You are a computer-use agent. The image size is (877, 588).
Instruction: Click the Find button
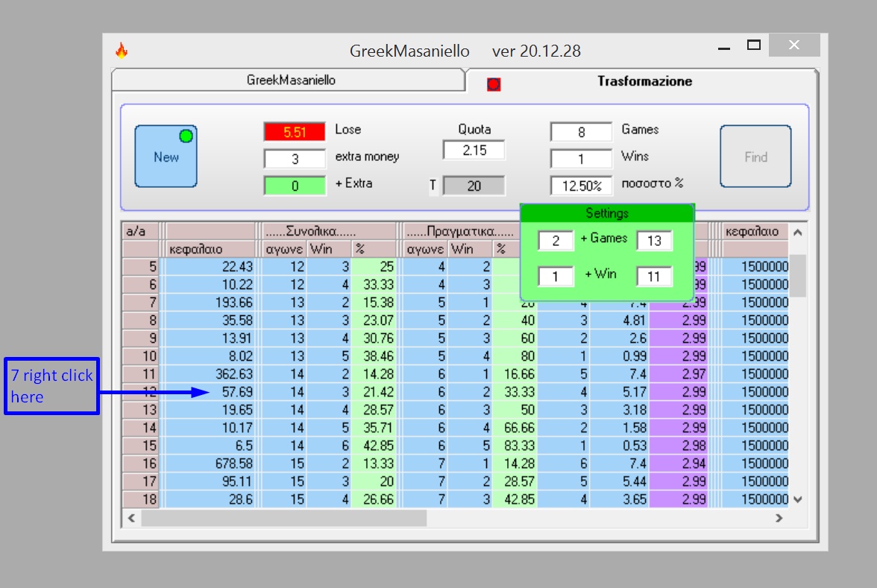coord(755,157)
